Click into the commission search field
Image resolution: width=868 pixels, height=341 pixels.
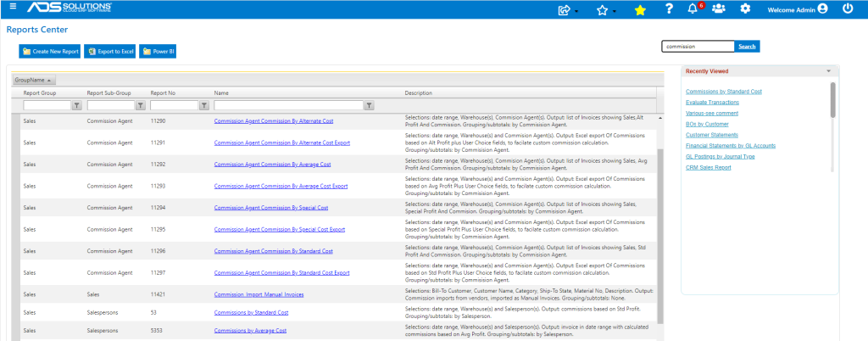[698, 47]
